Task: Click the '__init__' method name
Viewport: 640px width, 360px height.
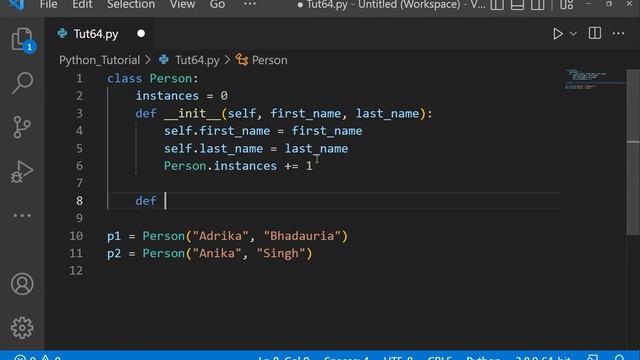Action: tap(192, 113)
